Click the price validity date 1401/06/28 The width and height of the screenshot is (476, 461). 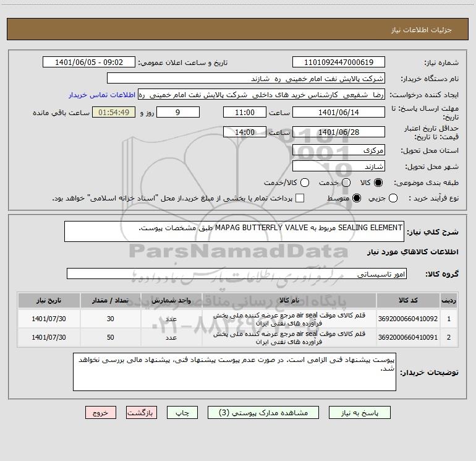pyautogui.click(x=339, y=132)
